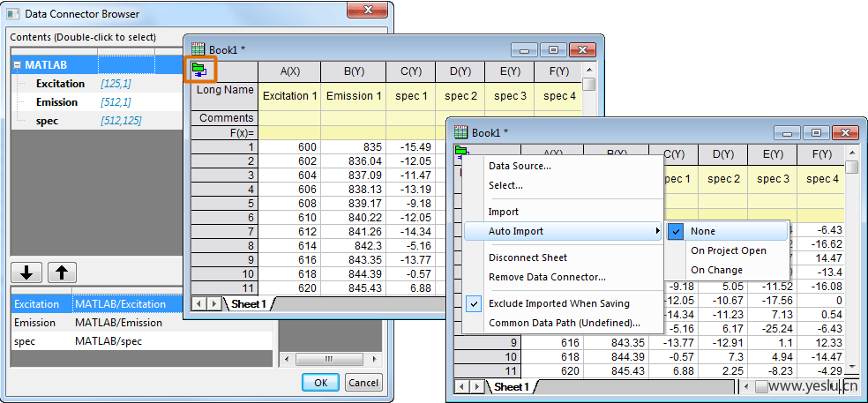Screen dimensions: 868x403
Task: Click cell value 12.33 in front Book1
Action: click(821, 343)
